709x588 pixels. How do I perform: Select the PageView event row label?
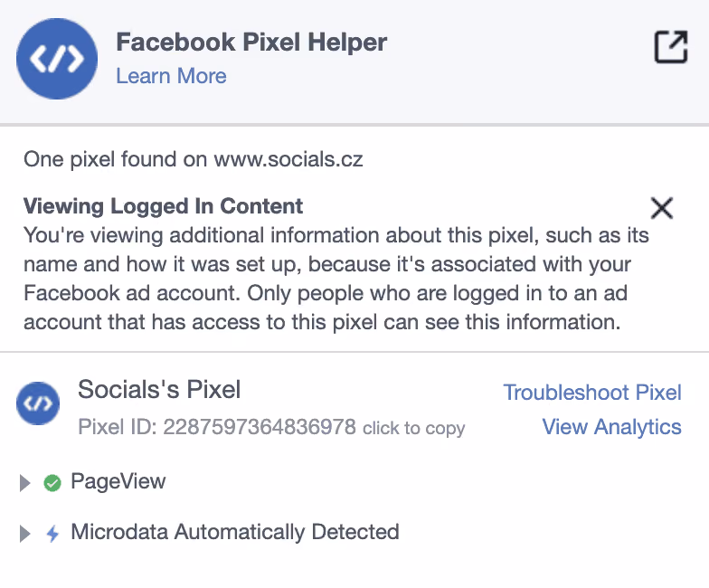pyautogui.click(x=118, y=481)
